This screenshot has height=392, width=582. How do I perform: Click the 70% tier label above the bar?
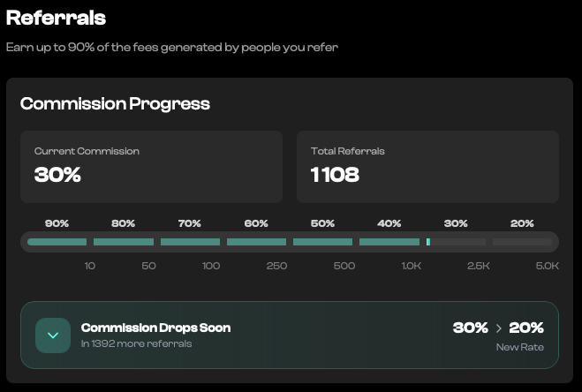(190, 223)
